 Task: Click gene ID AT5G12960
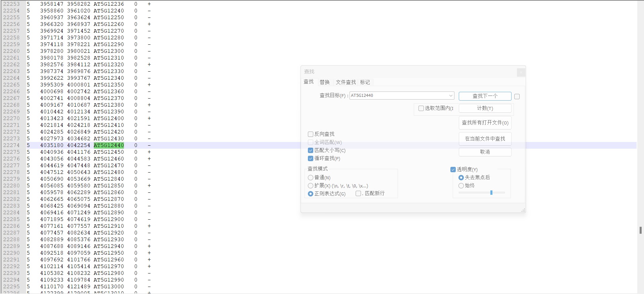pos(109,260)
